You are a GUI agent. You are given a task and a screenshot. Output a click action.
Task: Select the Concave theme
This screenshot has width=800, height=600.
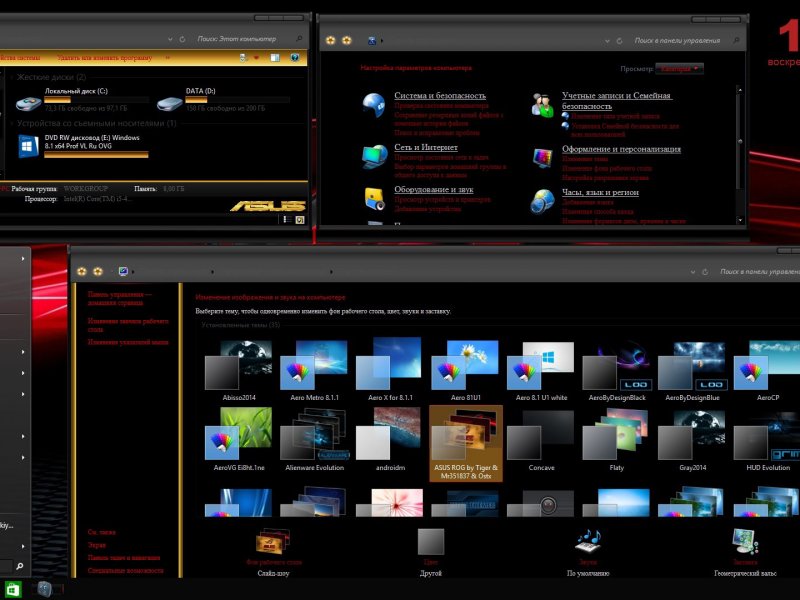pyautogui.click(x=541, y=440)
